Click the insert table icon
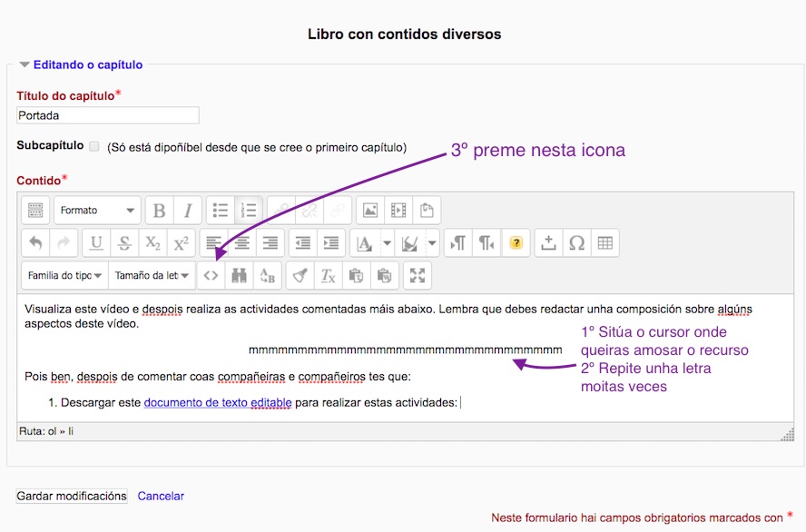This screenshot has height=532, width=806. (x=604, y=243)
